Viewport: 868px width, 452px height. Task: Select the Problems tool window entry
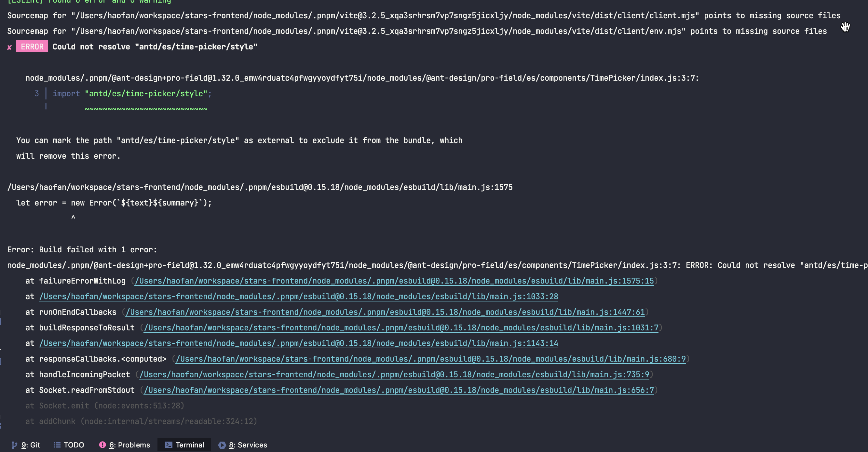click(131, 445)
